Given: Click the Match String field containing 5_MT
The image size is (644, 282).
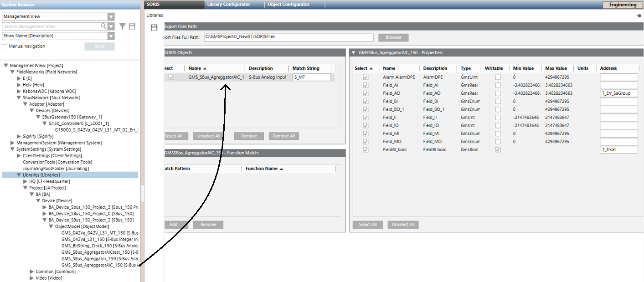Looking at the screenshot, I should coord(311,77).
